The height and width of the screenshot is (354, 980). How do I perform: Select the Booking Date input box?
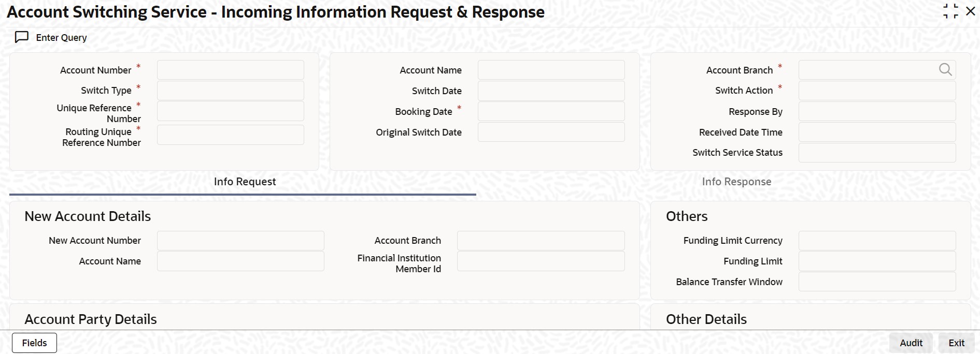551,111
